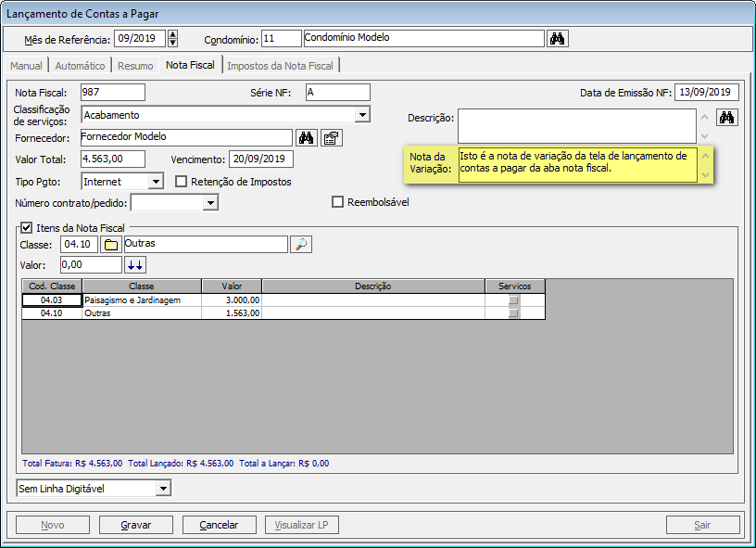Viewport: 756px width, 548px height.
Task: Edit the Série NF field
Action: 338,92
